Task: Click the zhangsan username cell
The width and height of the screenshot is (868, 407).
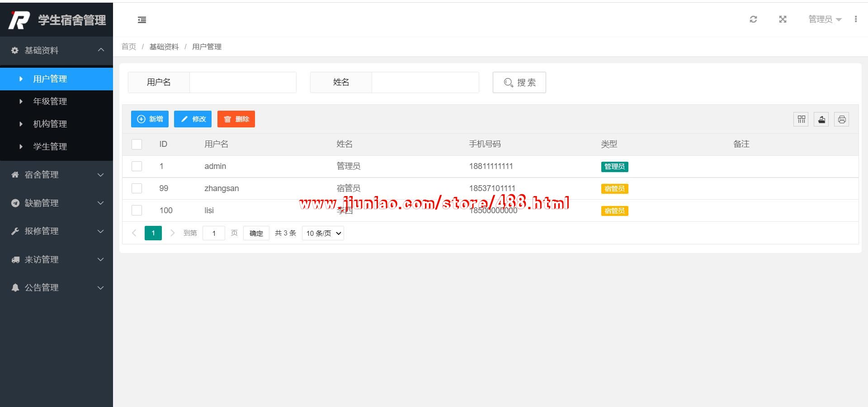Action: (x=222, y=188)
